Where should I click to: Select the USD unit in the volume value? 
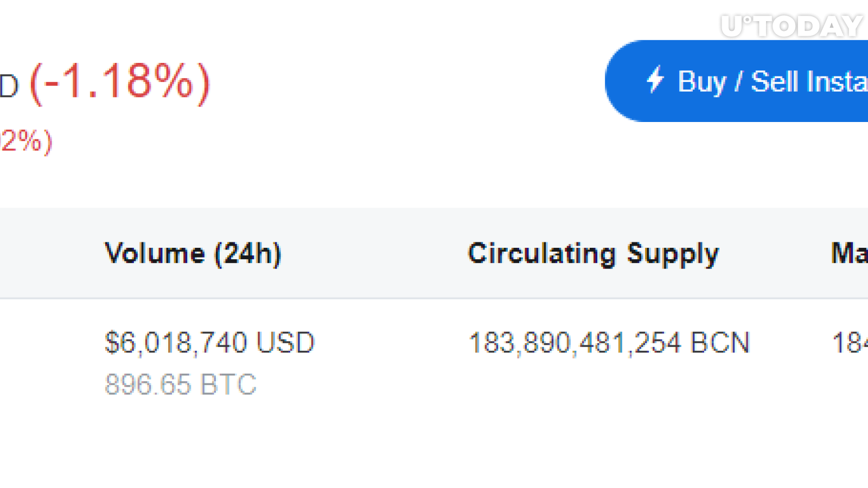pyautogui.click(x=285, y=343)
